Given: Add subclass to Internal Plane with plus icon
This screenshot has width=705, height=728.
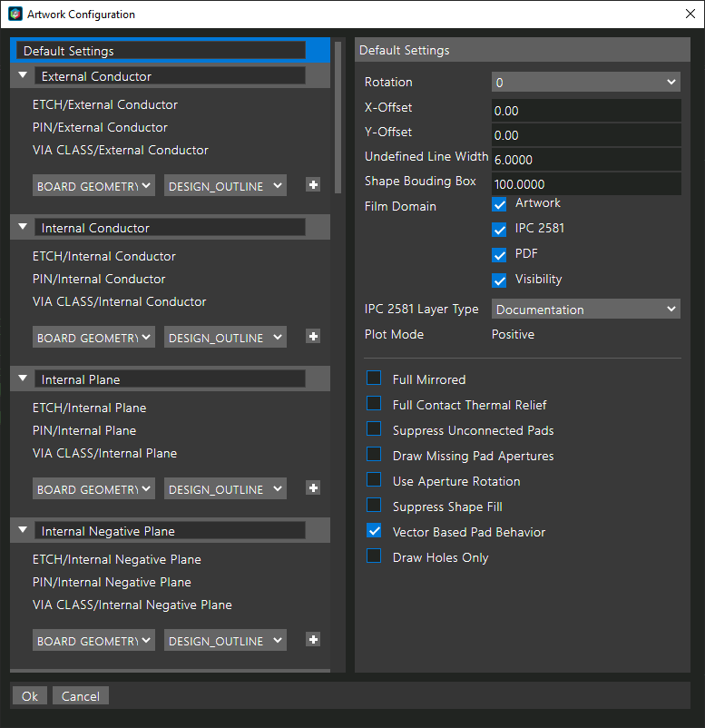Looking at the screenshot, I should [313, 488].
